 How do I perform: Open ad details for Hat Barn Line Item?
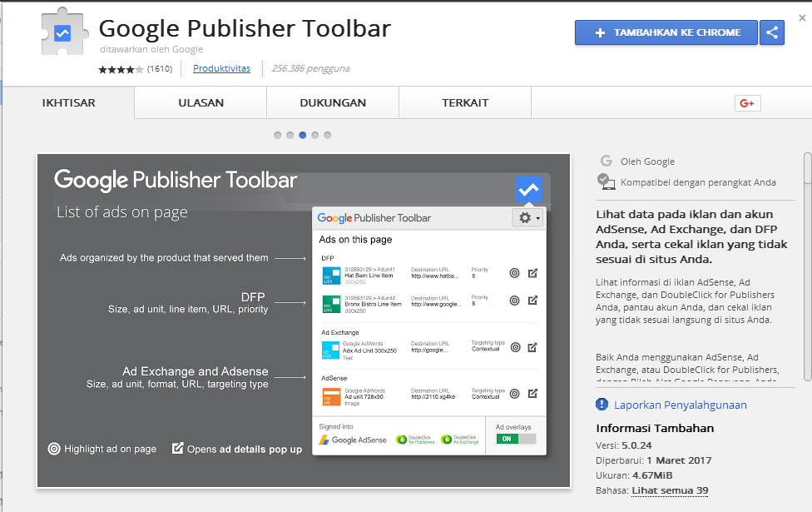pyautogui.click(x=532, y=273)
